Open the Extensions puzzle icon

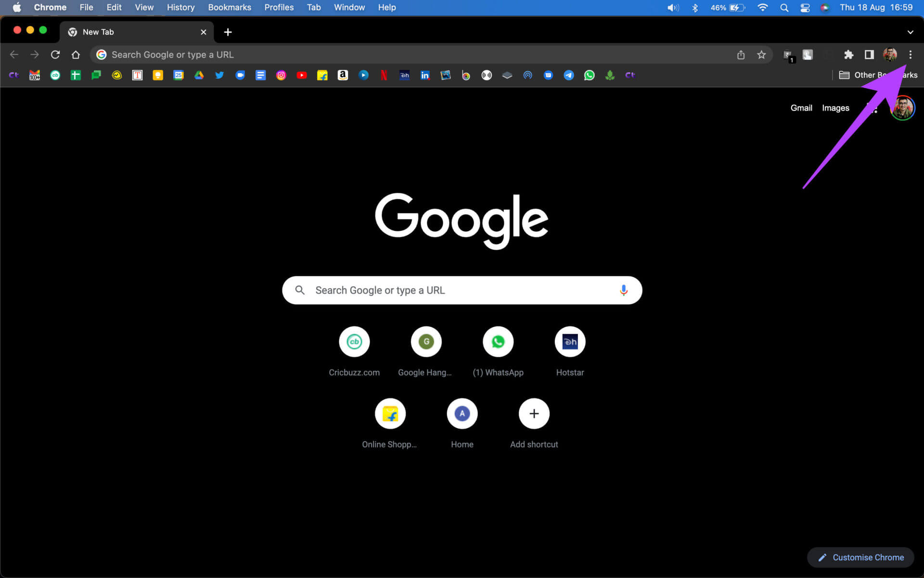(x=849, y=54)
